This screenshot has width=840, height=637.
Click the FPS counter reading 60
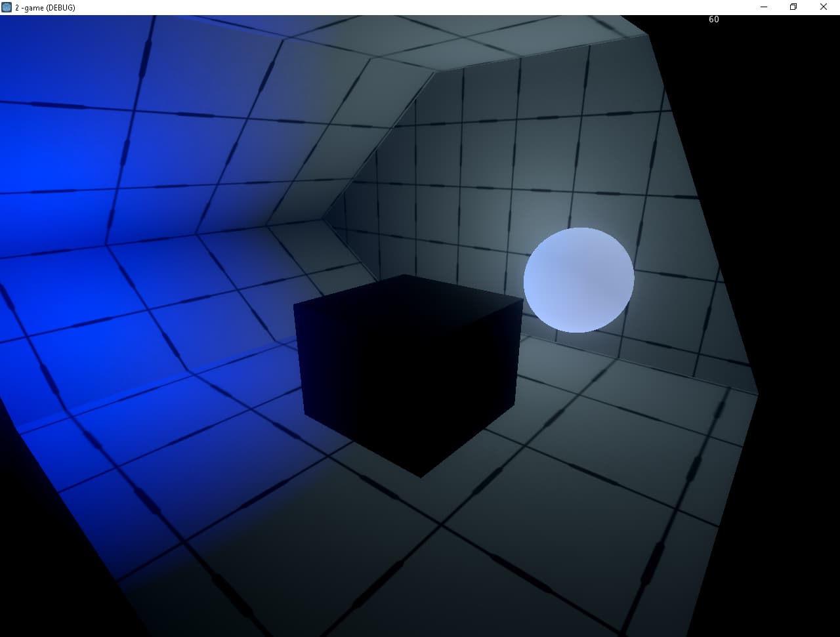(714, 19)
